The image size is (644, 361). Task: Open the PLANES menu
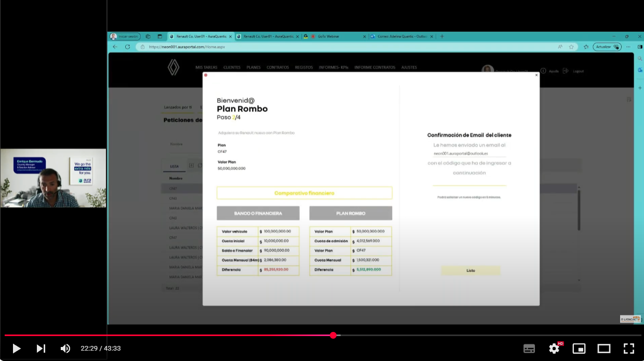[x=253, y=68]
